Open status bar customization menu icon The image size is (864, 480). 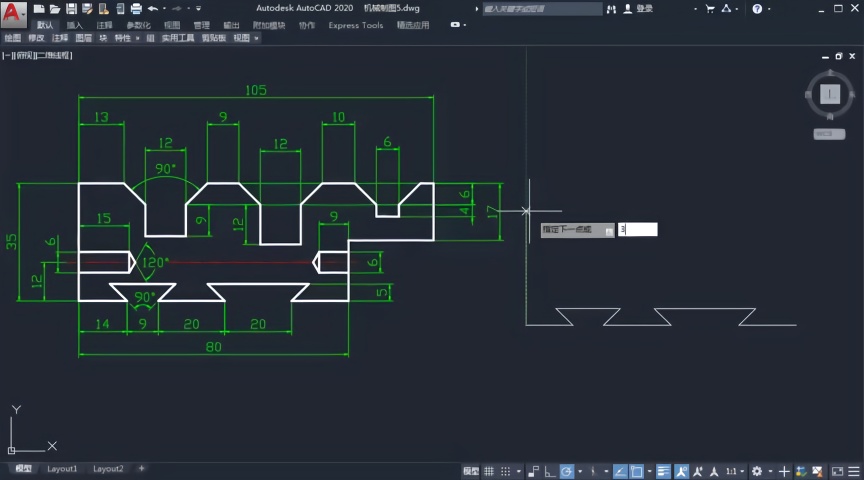[854, 471]
